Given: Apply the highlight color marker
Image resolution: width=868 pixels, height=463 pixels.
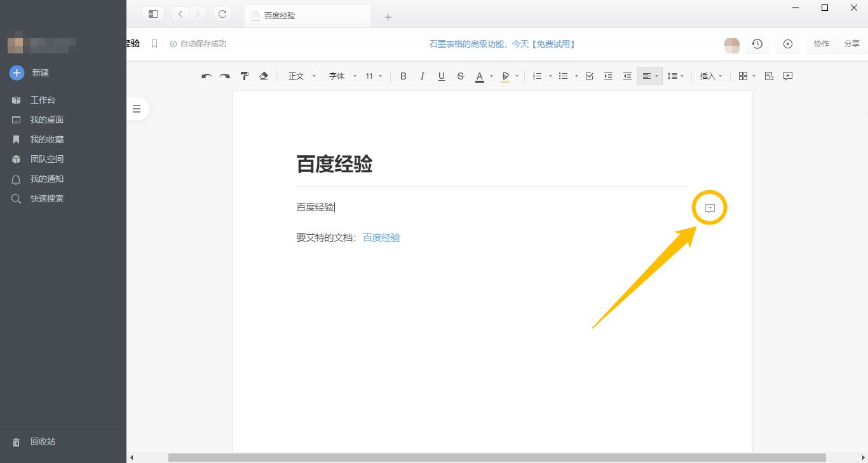Looking at the screenshot, I should 505,76.
